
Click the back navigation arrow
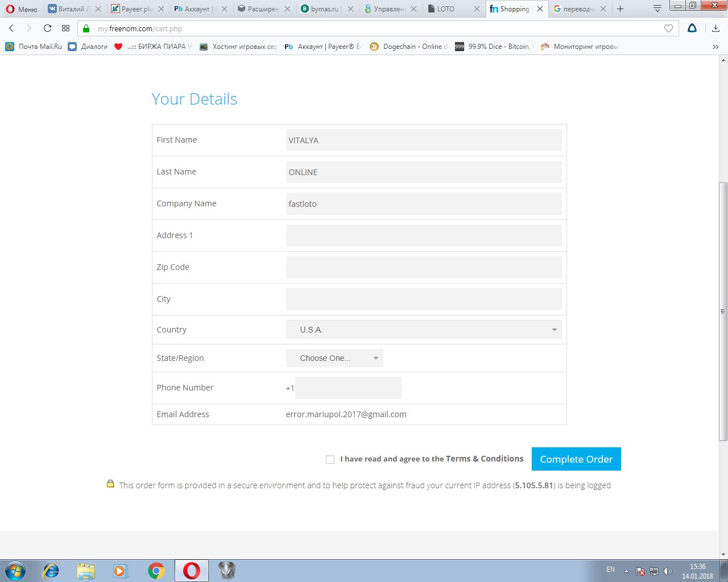click(11, 28)
